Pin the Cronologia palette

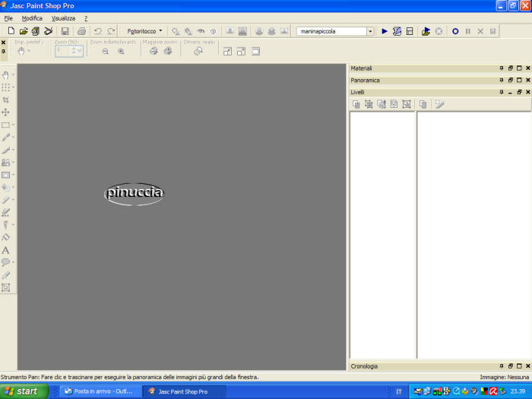(502, 366)
